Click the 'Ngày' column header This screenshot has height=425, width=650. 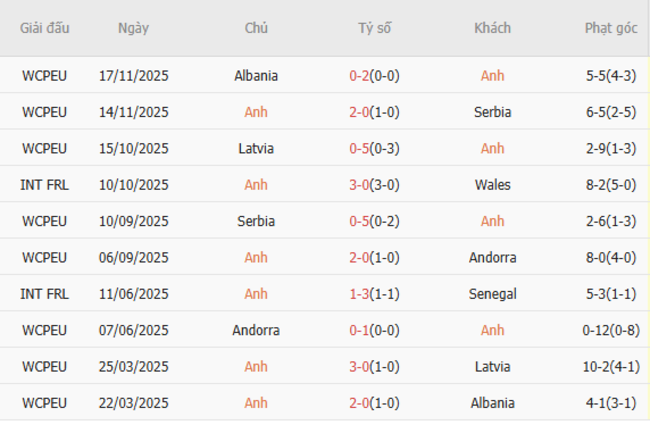click(133, 28)
